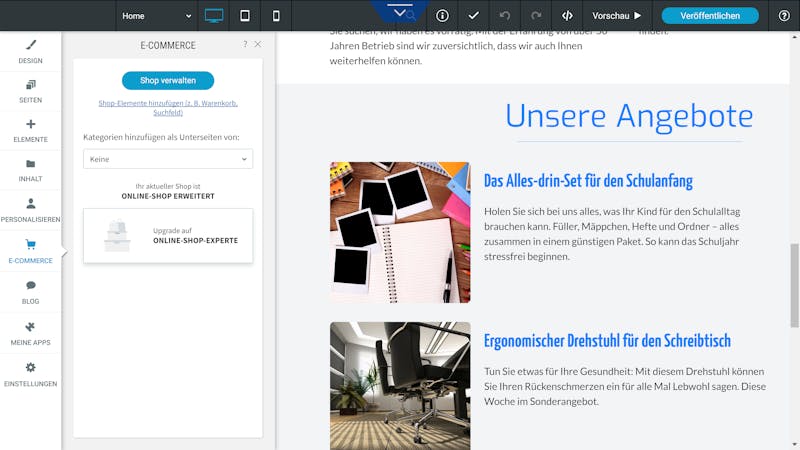Undo the last change
The width and height of the screenshot is (800, 450).
[505, 16]
